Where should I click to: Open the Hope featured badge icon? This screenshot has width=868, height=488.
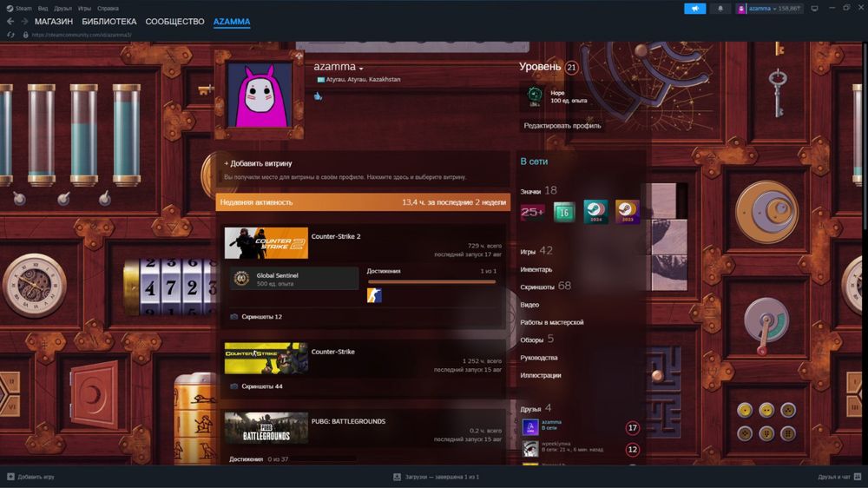pos(534,96)
